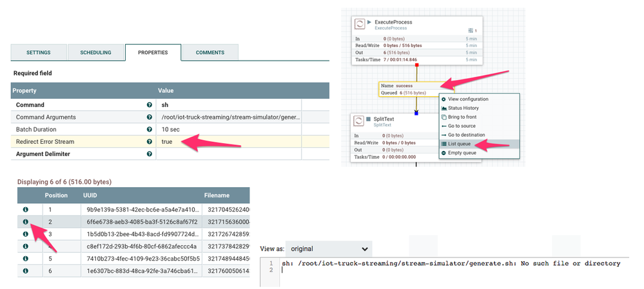Select UUID 6f6e6738-aeb3-4085 row cell
Image resolution: width=644 pixels, height=289 pixels.
(x=142, y=222)
